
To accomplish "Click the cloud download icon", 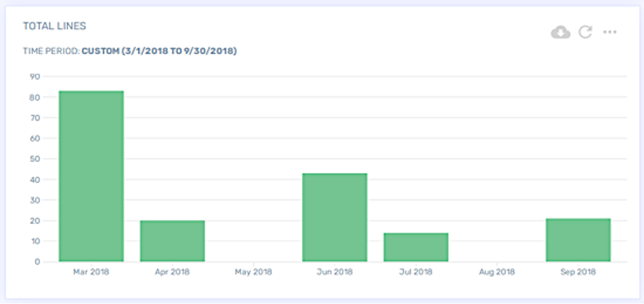I will pyautogui.click(x=560, y=32).
